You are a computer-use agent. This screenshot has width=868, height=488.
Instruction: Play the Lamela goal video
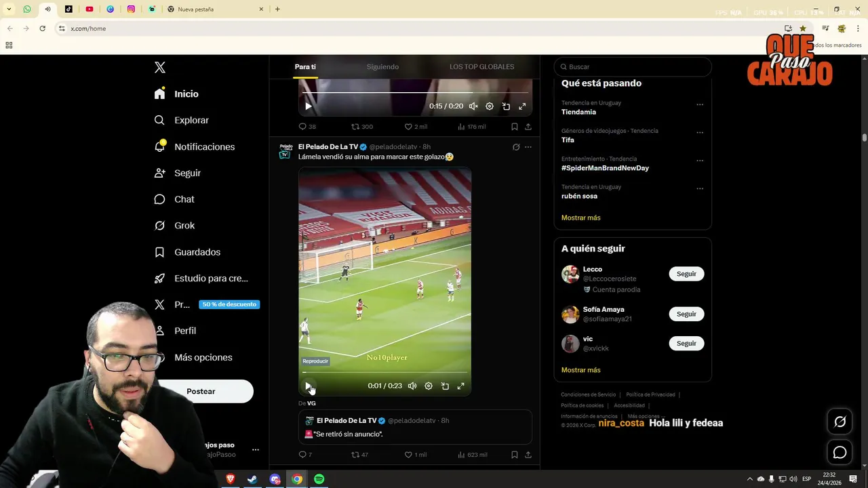[309, 386]
